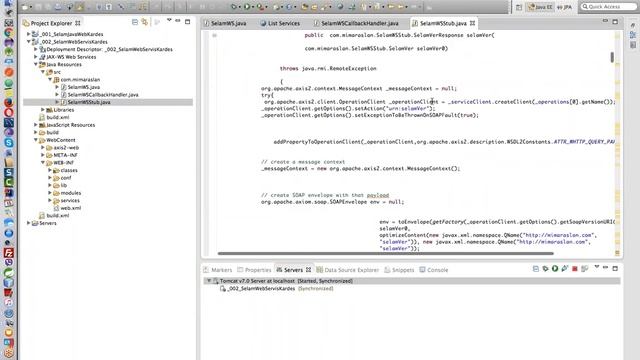Click the editor horizontal scrollbar
Viewport: 640px width, 360px height.
coord(385,253)
